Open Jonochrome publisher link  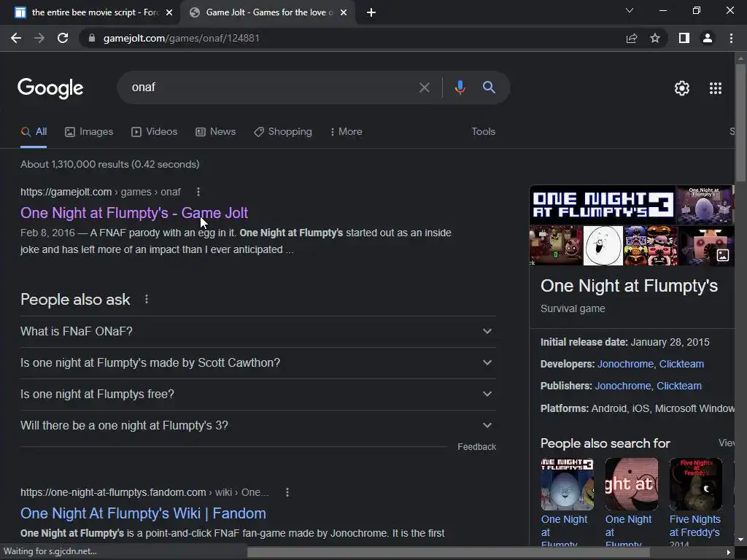pyautogui.click(x=623, y=386)
